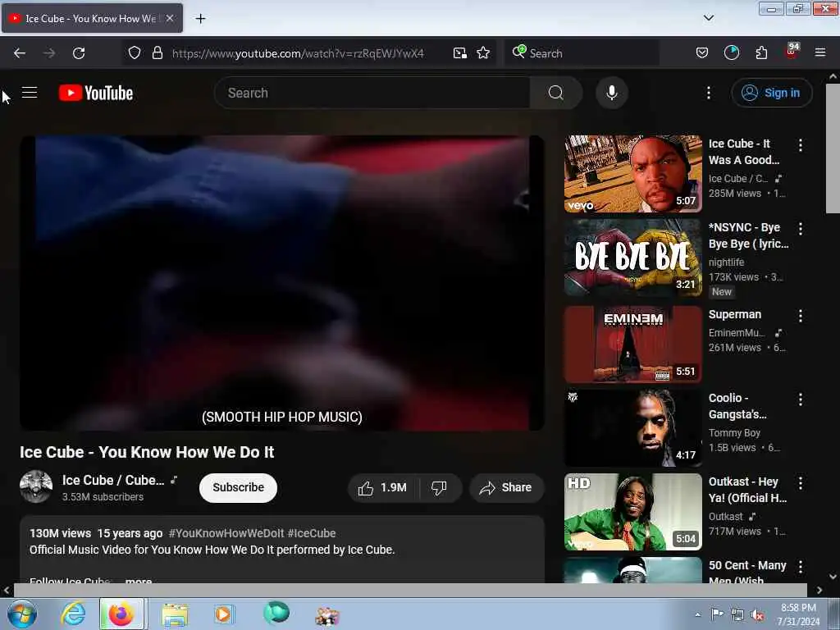The width and height of the screenshot is (840, 630).
Task: Play the Bye Bye Bye thumbnail
Action: 632,257
